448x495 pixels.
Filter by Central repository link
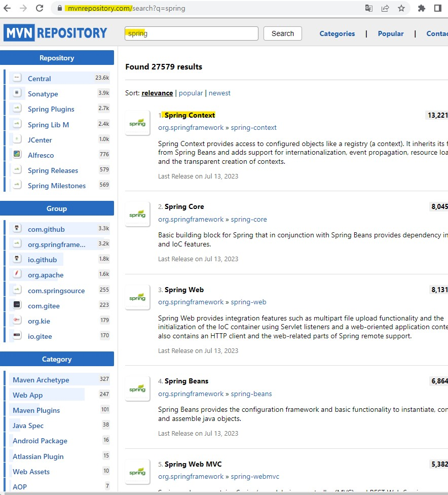[39, 79]
